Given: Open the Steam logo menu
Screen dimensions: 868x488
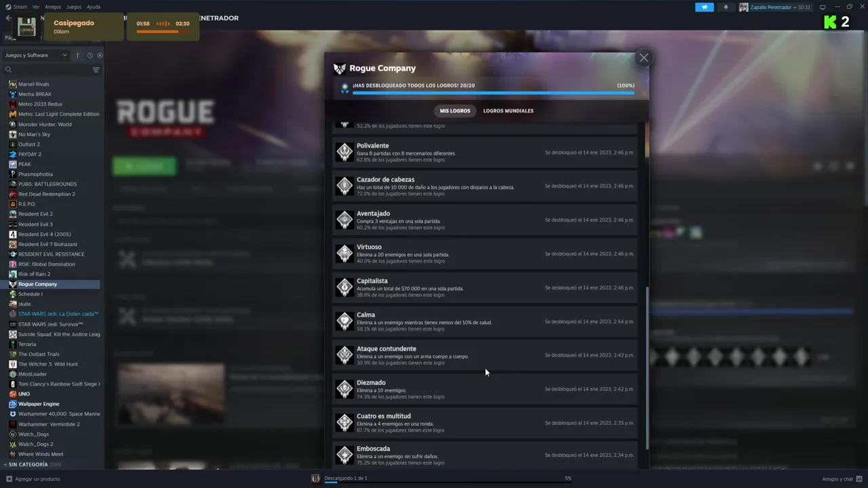Looking at the screenshot, I should coord(8,7).
